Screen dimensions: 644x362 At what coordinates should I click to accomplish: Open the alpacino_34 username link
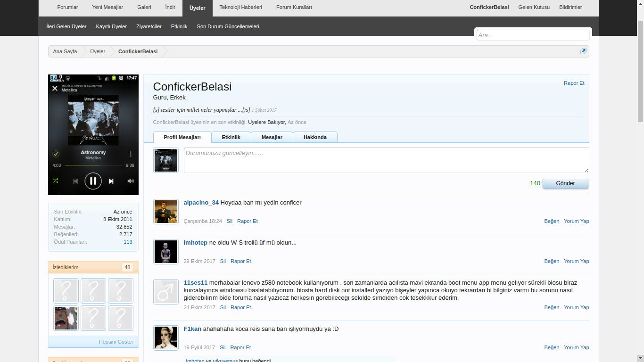point(201,203)
